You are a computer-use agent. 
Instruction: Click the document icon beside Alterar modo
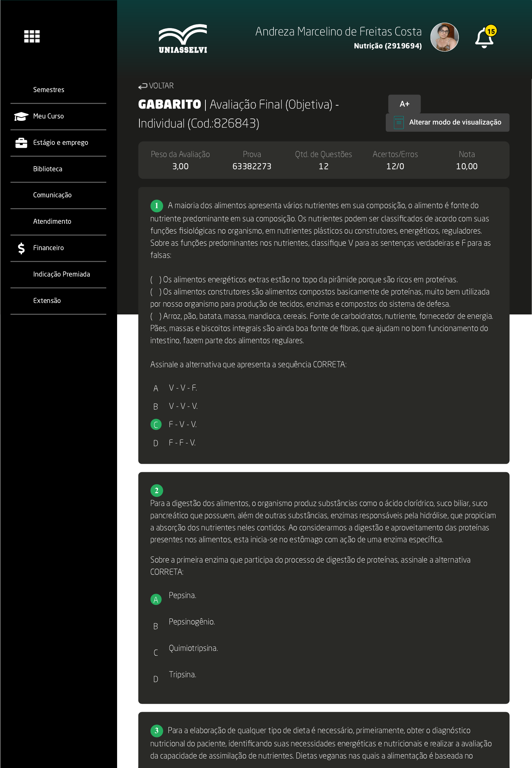(x=399, y=123)
